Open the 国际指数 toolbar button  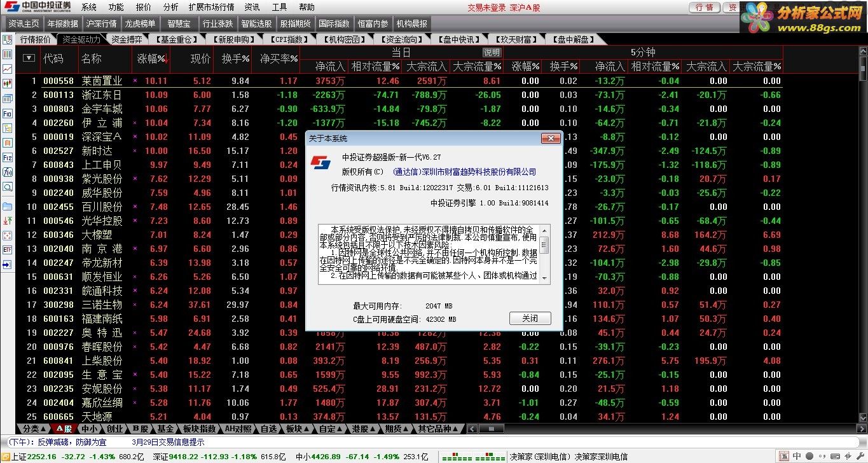(x=334, y=24)
